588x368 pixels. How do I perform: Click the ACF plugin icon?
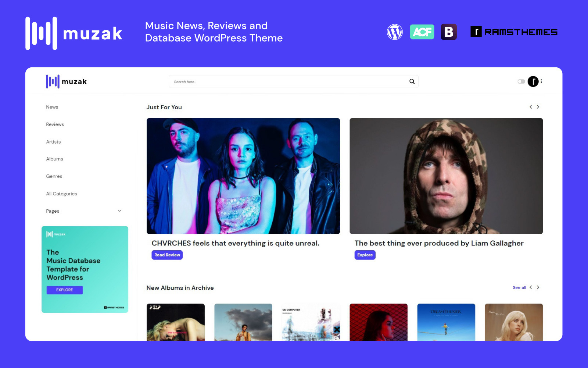(422, 32)
